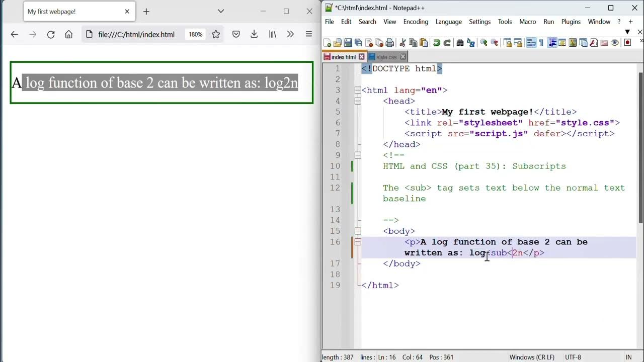Image resolution: width=644 pixels, height=362 pixels.
Task: Click the Replace toolbar icon
Action: click(470, 43)
